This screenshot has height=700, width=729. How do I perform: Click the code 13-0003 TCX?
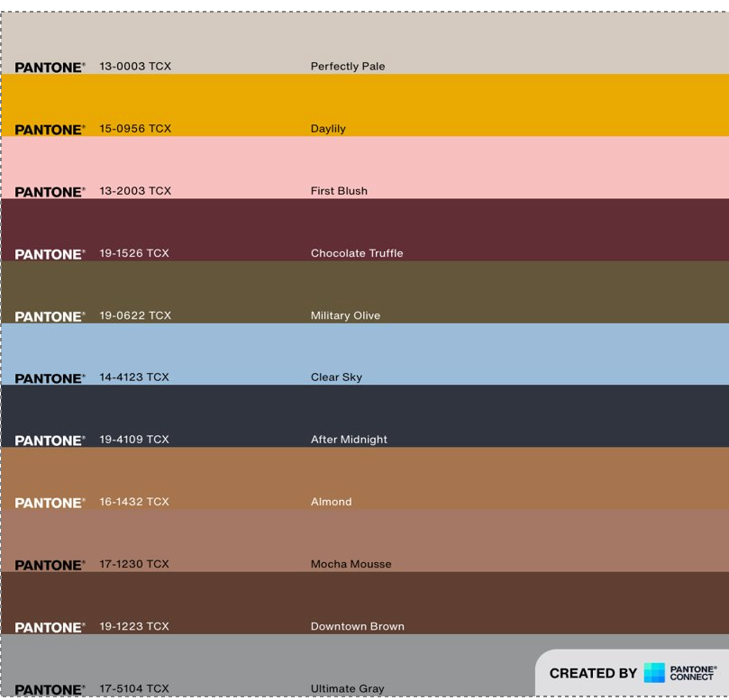point(135,66)
